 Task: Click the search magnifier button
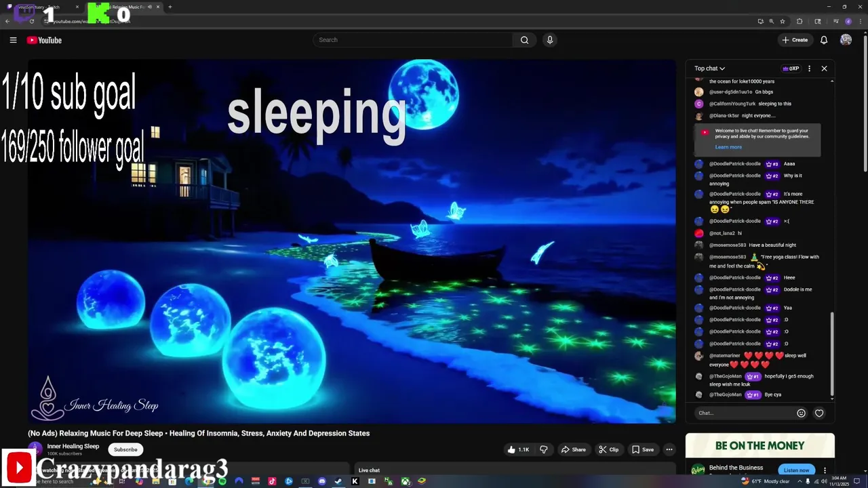524,40
